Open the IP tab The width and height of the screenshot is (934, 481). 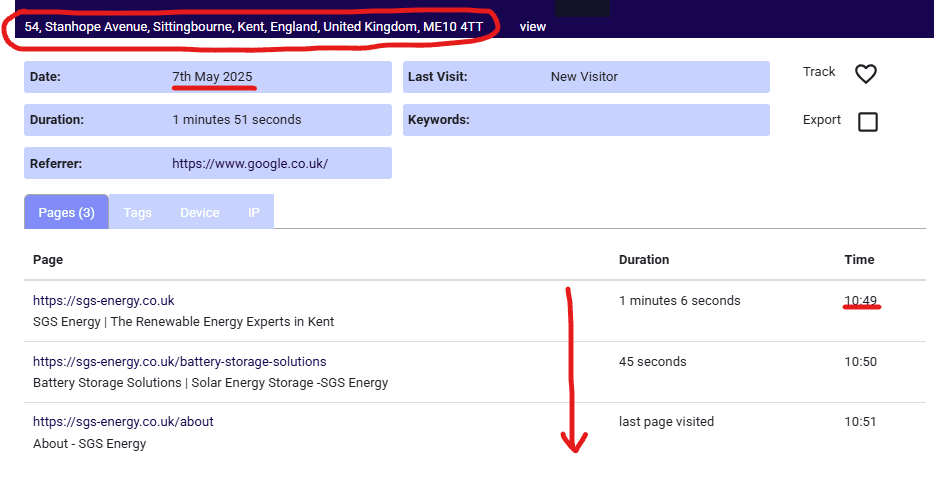(x=254, y=213)
